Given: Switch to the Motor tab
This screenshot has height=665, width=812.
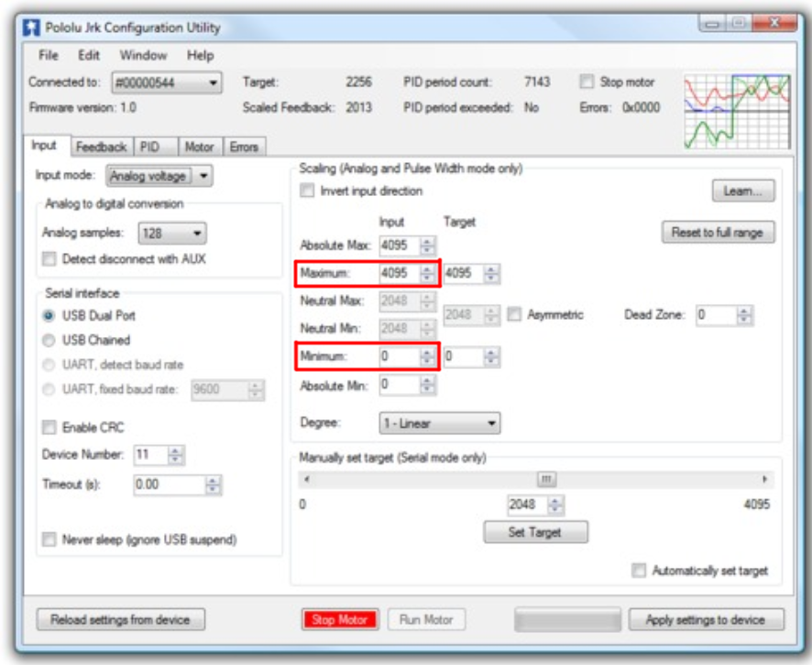Looking at the screenshot, I should pyautogui.click(x=200, y=147).
